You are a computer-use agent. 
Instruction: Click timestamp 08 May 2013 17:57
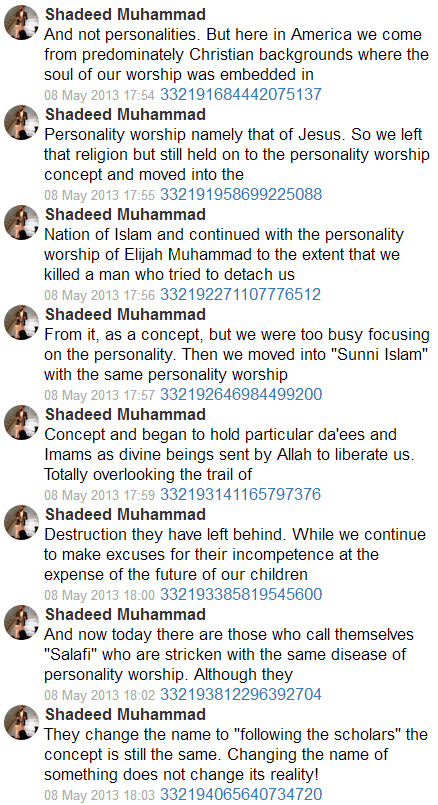(x=99, y=395)
